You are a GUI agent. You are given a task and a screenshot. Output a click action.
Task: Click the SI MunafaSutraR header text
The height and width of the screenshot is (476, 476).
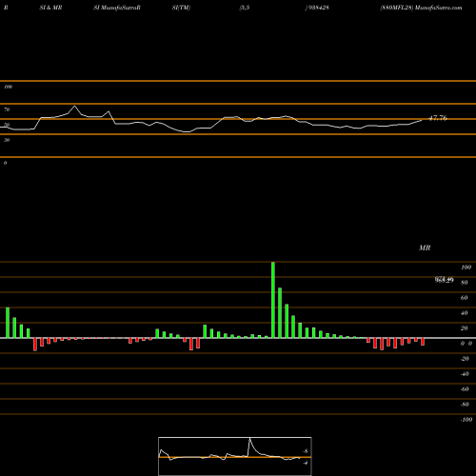pyautogui.click(x=117, y=8)
